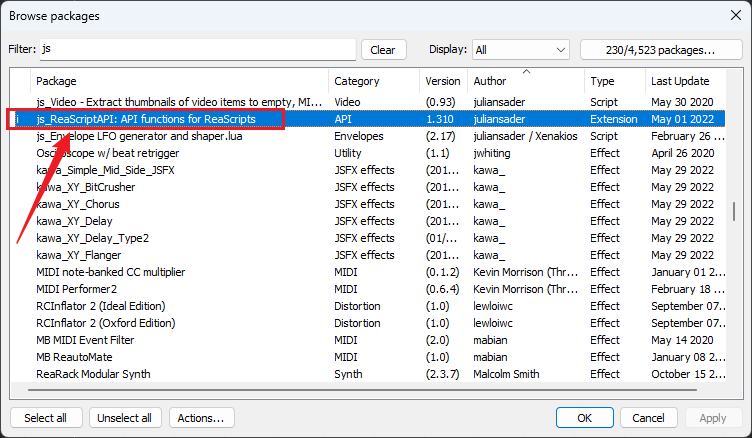The width and height of the screenshot is (752, 438).
Task: Select the kawa_XY_Chorus package row
Action: click(x=367, y=204)
